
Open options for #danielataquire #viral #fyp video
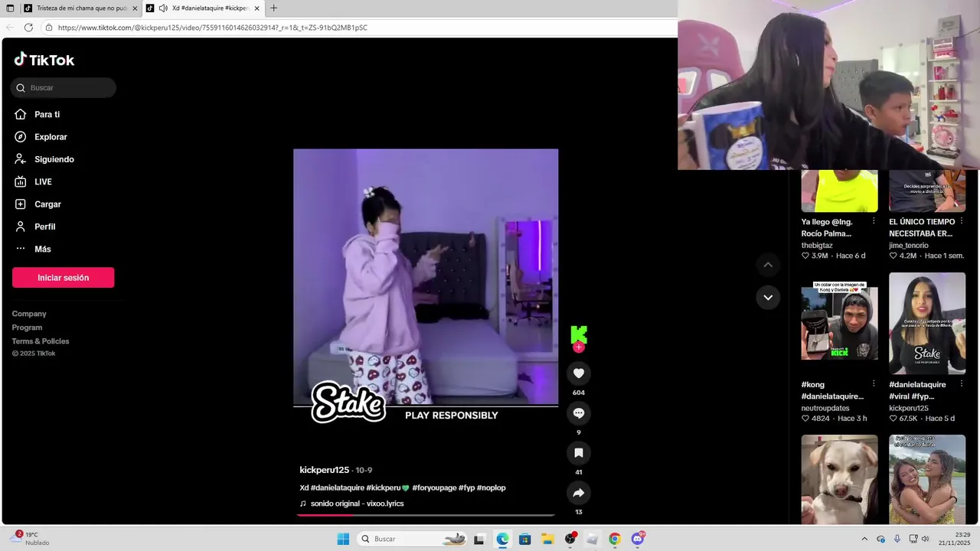click(962, 384)
